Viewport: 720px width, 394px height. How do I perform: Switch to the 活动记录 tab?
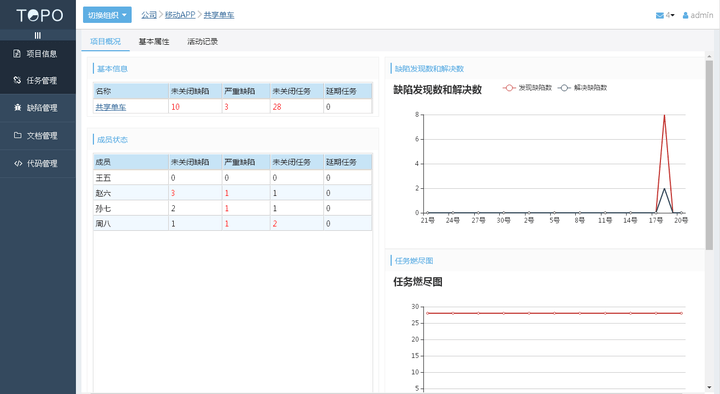[202, 41]
